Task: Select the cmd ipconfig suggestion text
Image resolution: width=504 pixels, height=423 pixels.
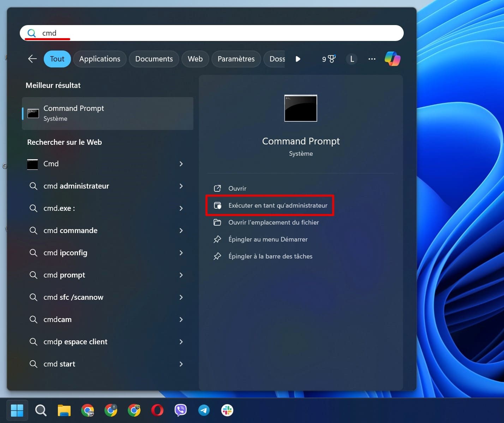Action: (x=65, y=253)
